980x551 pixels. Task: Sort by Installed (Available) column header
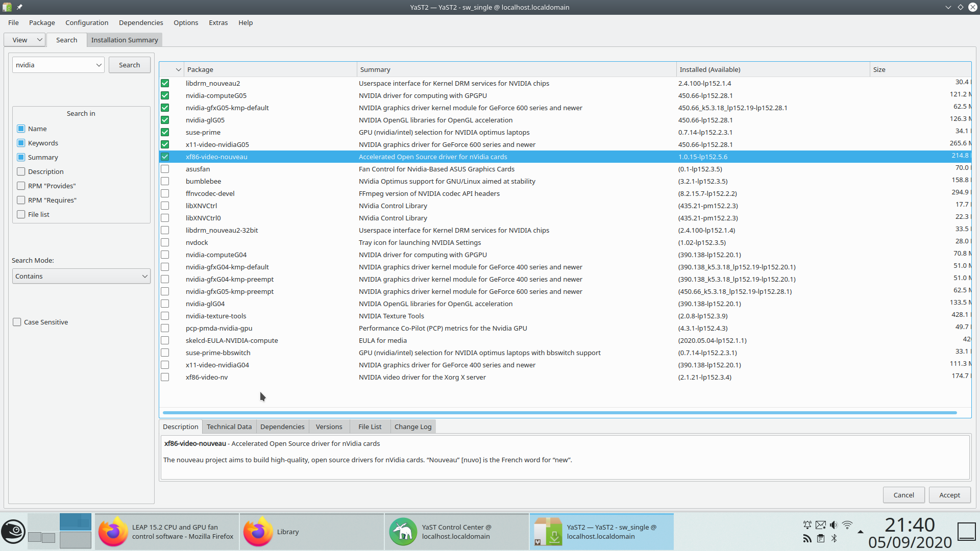point(773,69)
